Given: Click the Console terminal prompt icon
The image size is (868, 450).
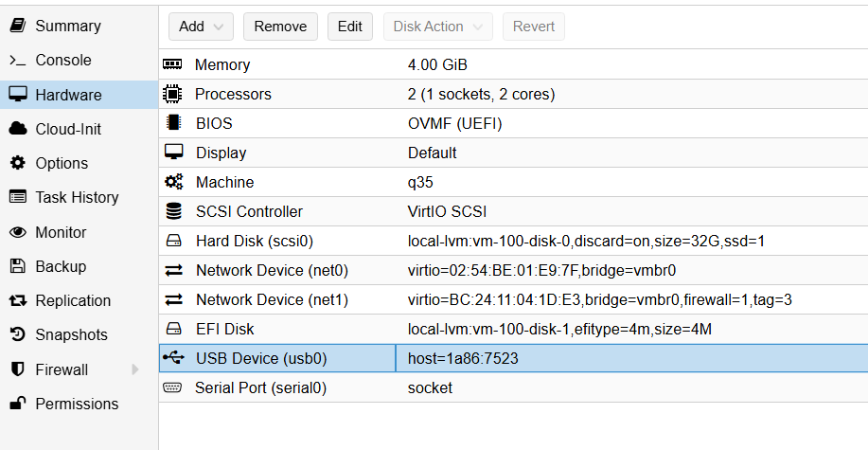Looking at the screenshot, I should [18, 61].
